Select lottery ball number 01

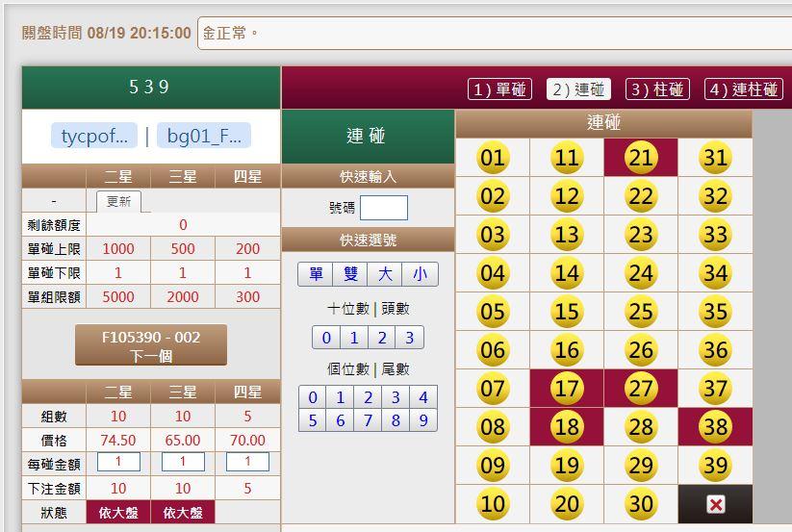[493, 158]
